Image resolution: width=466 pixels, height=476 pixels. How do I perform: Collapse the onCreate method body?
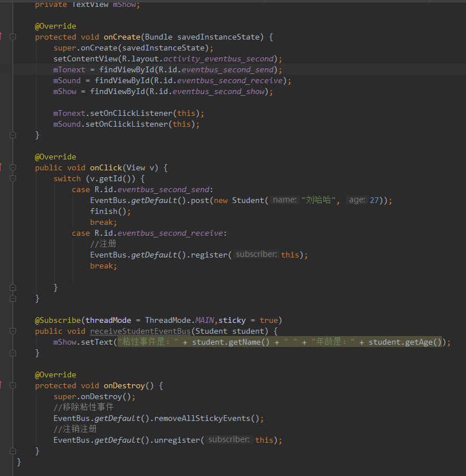(x=13, y=37)
